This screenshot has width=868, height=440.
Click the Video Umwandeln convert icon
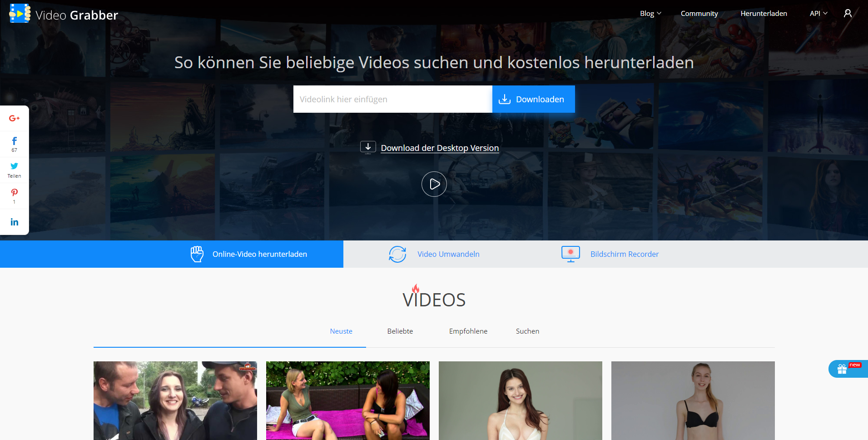click(397, 254)
